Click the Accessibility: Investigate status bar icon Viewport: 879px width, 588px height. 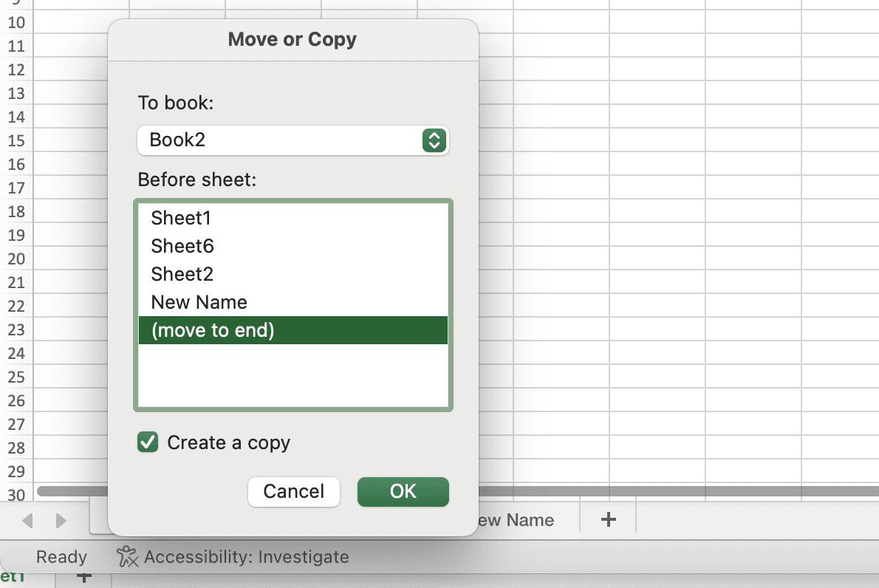[x=126, y=557]
